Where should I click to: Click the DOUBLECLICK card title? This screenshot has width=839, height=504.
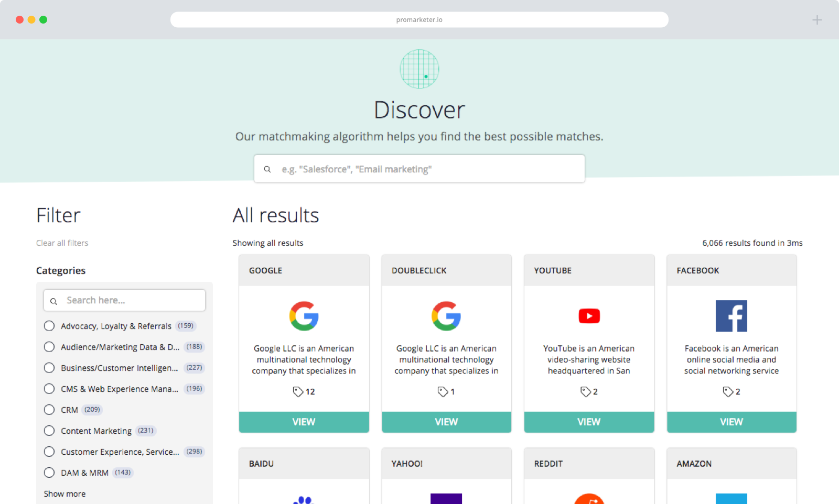click(419, 271)
